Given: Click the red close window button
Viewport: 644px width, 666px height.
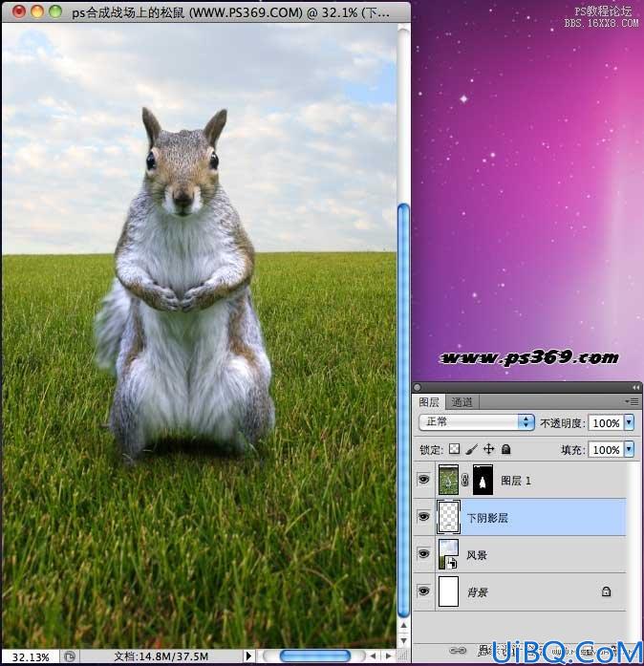Looking at the screenshot, I should pyautogui.click(x=19, y=11).
